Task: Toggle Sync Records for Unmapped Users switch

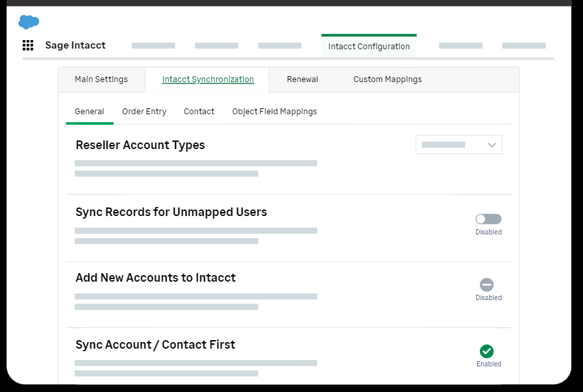Action: pyautogui.click(x=488, y=219)
